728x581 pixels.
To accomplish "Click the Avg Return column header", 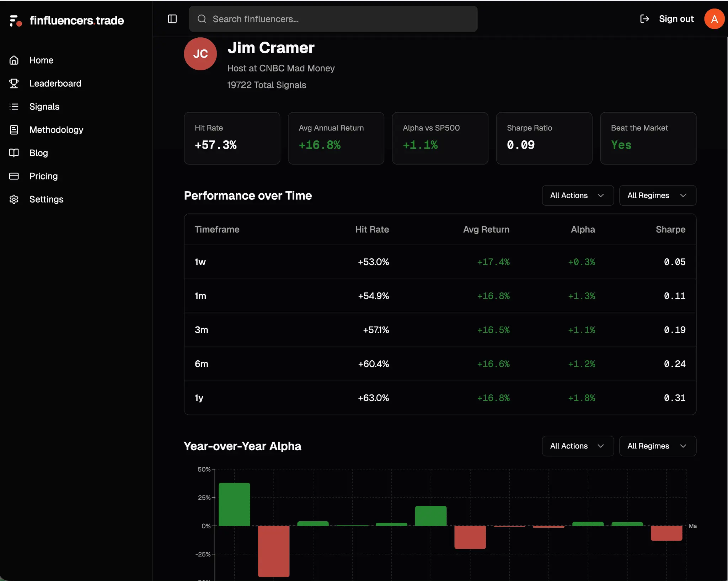I will pyautogui.click(x=486, y=230).
